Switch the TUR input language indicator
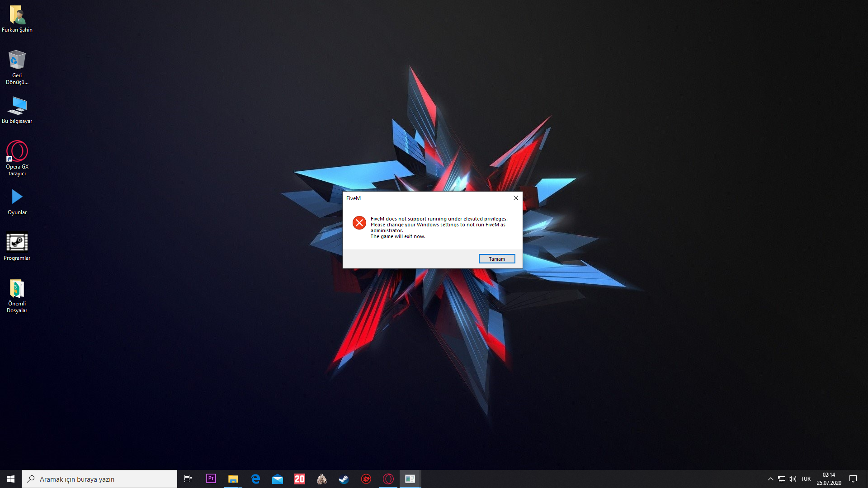Viewport: 868px width, 488px height. coord(806,479)
